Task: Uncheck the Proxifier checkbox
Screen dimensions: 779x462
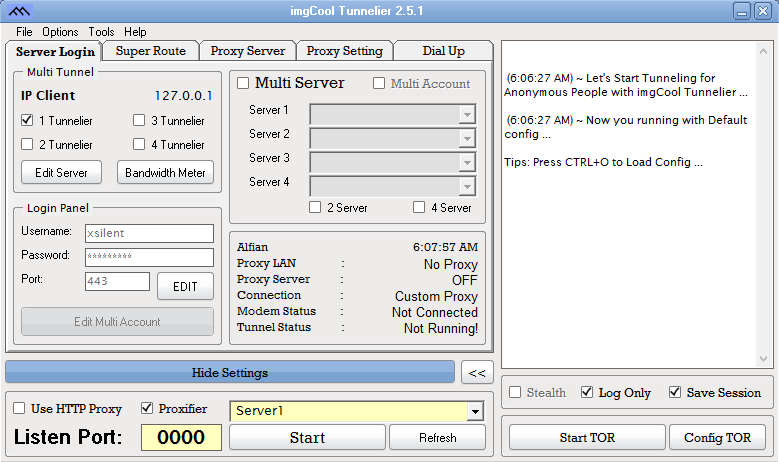Action: (x=147, y=408)
